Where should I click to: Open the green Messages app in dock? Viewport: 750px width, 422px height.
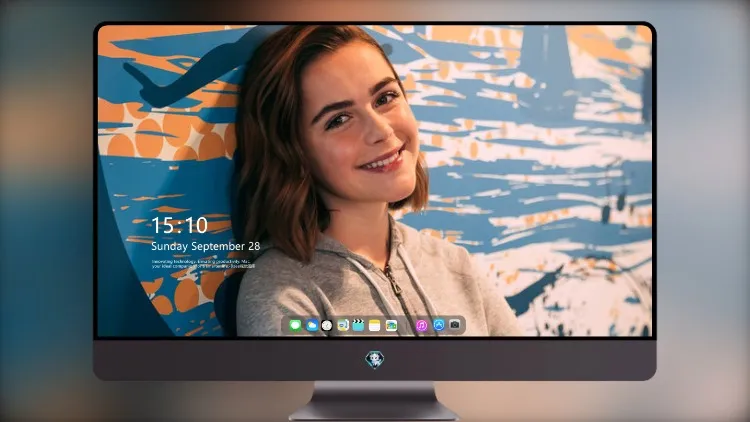click(295, 325)
